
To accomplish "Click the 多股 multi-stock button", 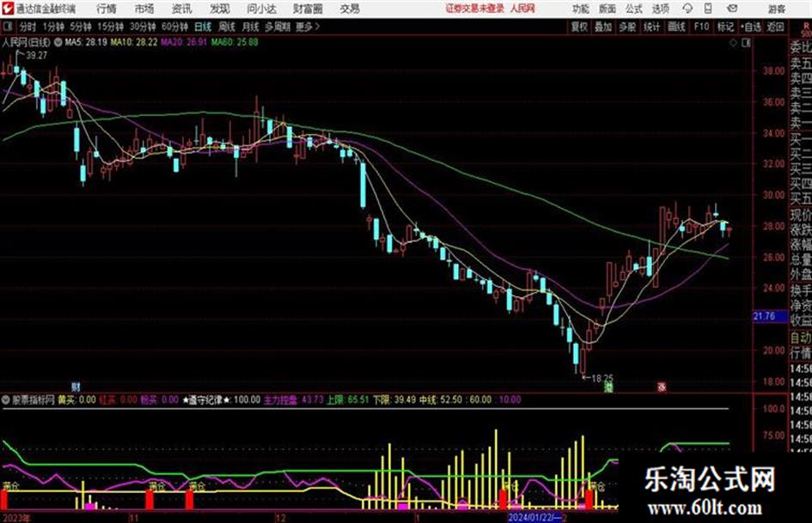I will click(x=627, y=27).
